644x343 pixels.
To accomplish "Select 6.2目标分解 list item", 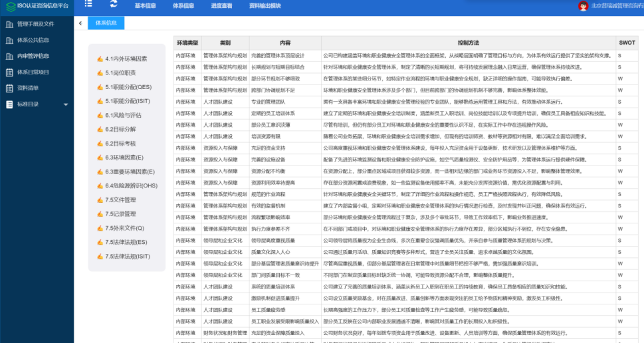I will point(120,130).
